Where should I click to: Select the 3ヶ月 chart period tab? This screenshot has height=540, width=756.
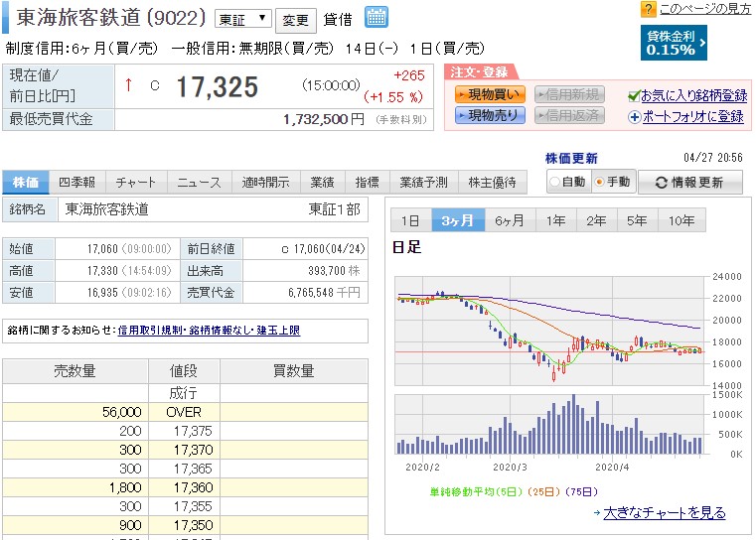(458, 220)
